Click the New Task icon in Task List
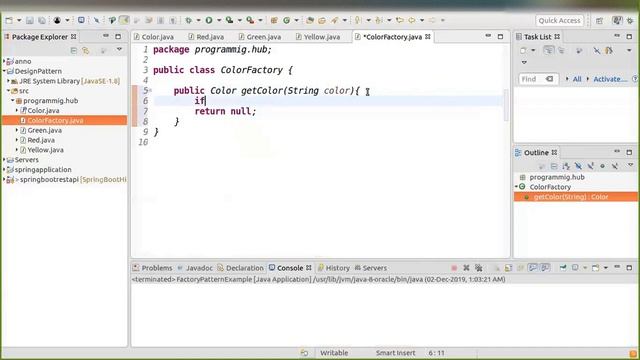This screenshot has height=360, width=640. [x=523, y=50]
